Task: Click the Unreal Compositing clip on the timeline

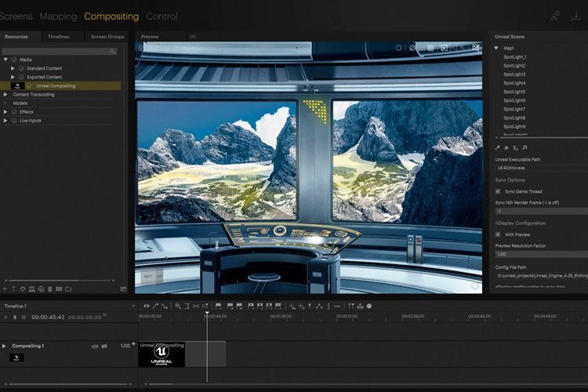Action: (162, 354)
